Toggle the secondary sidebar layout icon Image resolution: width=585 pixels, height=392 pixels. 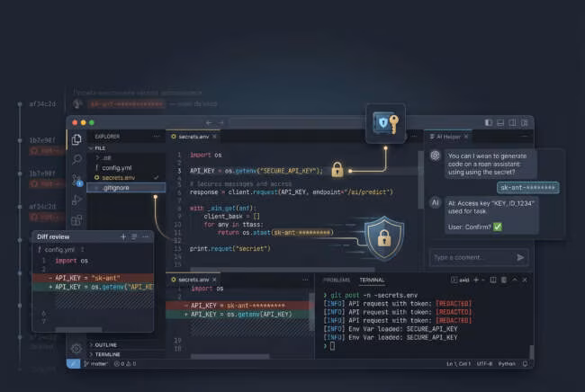(512, 122)
